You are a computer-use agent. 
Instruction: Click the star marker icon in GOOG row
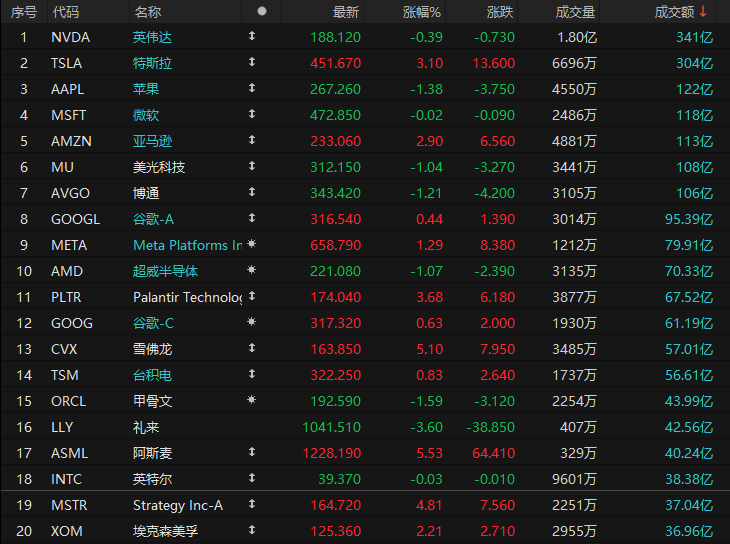[252, 322]
